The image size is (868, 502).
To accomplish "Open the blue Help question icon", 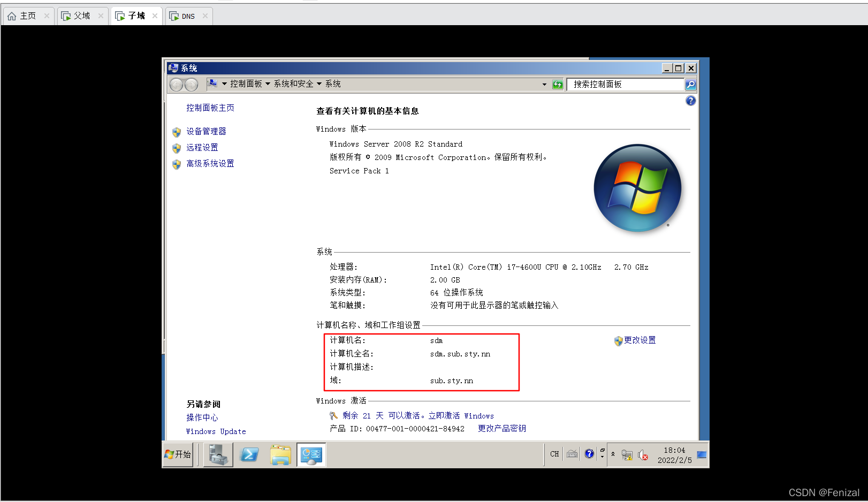I will tap(691, 101).
